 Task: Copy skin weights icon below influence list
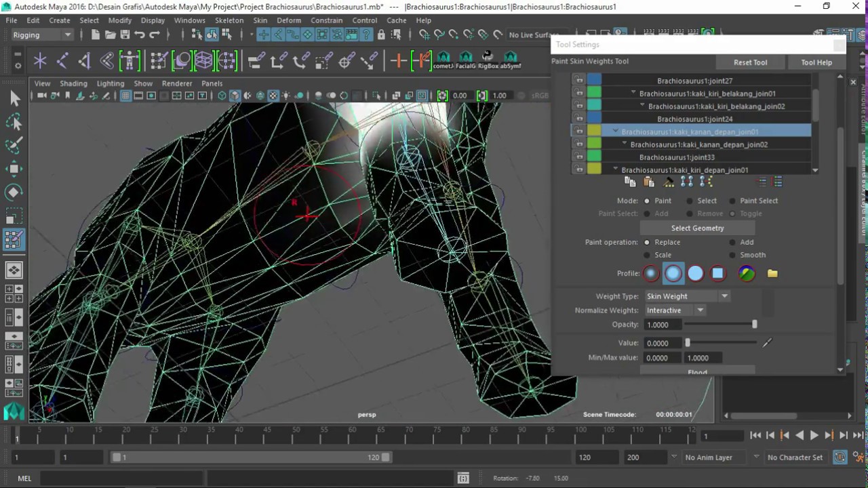(630, 182)
